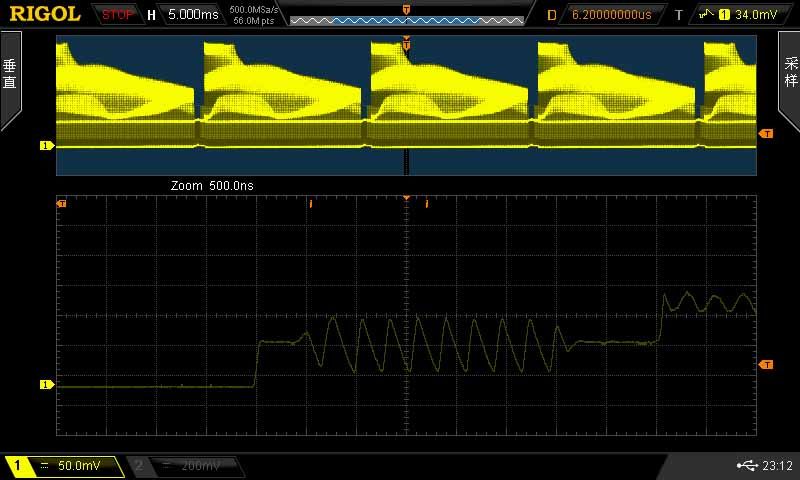This screenshot has height=480, width=800.
Task: Select the 5.000ms horizontal timebase field
Action: point(192,15)
